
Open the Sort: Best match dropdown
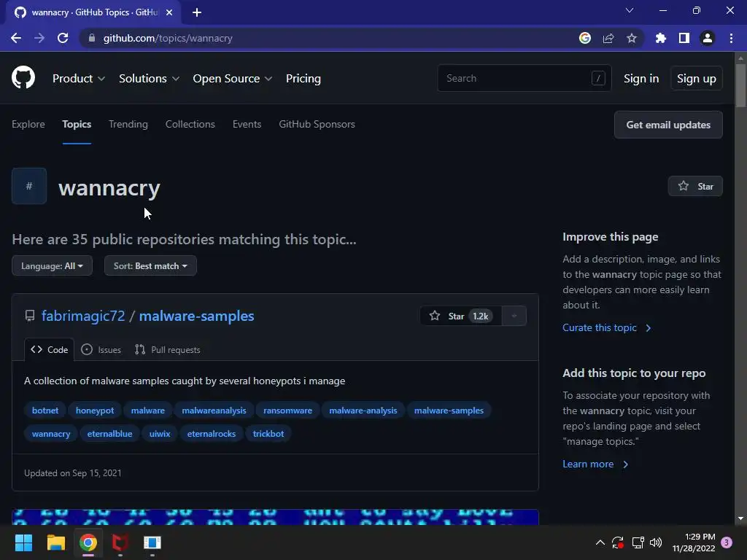pyautogui.click(x=150, y=265)
